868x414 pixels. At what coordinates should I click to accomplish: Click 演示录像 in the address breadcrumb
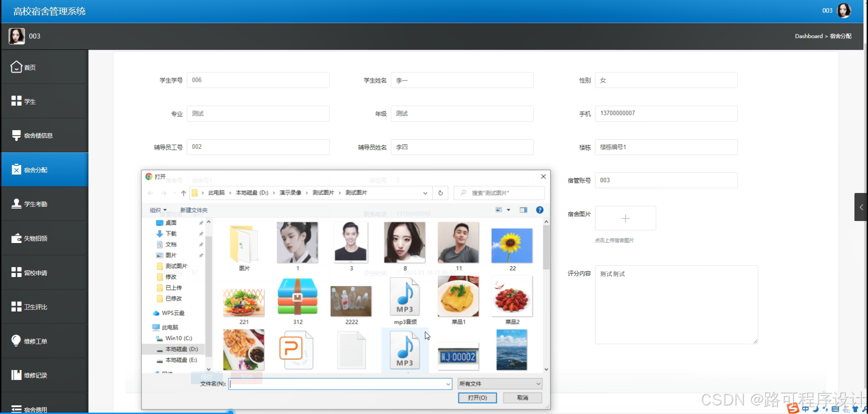[290, 193]
